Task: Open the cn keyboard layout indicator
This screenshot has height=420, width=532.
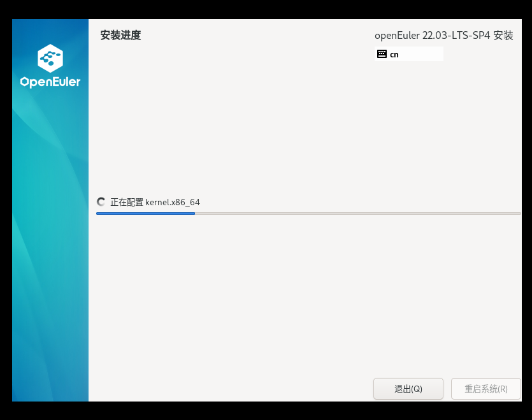Action: pos(409,54)
